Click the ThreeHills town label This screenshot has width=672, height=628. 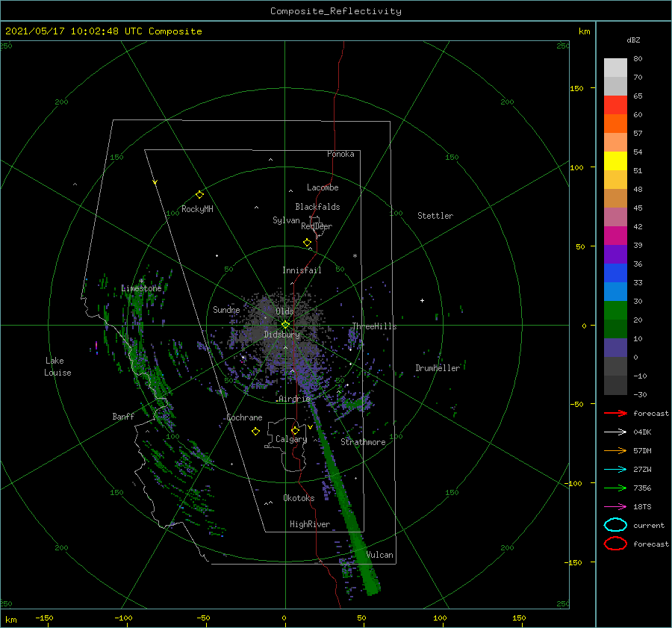(x=374, y=326)
